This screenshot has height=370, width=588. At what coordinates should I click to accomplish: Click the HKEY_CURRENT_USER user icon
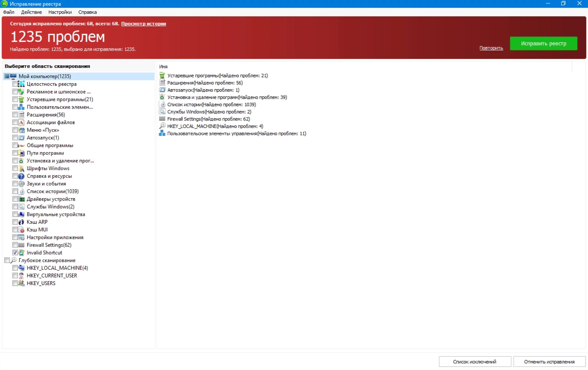point(22,275)
